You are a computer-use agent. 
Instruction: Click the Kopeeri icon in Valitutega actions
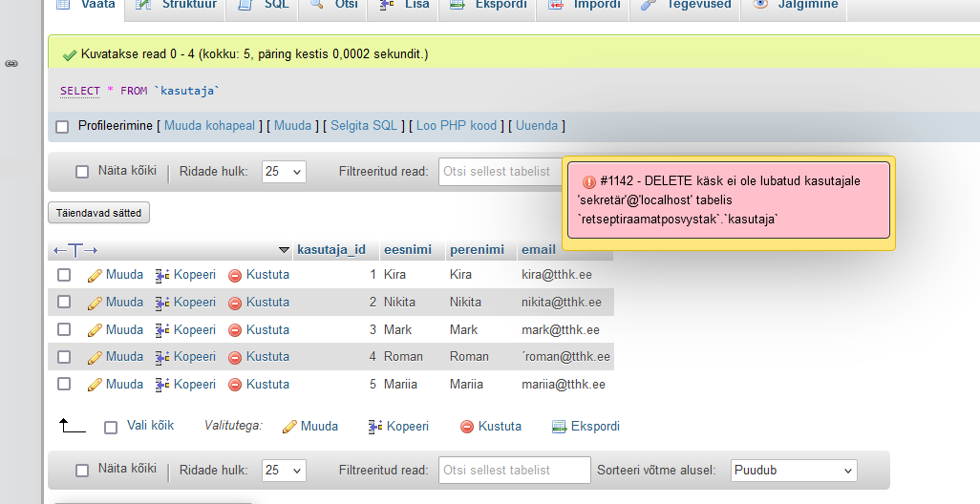point(375,427)
